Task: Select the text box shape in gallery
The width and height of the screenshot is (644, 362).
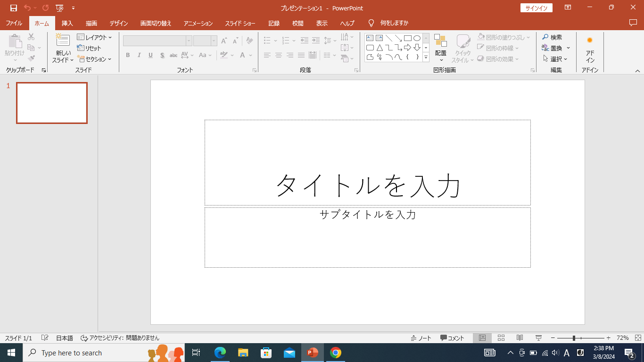Action: tap(370, 38)
